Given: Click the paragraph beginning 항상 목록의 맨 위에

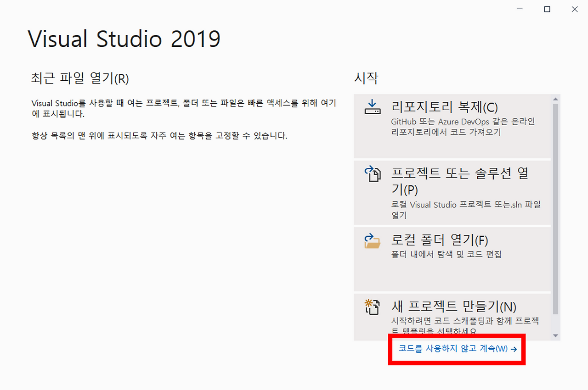Looking at the screenshot, I should (159, 136).
